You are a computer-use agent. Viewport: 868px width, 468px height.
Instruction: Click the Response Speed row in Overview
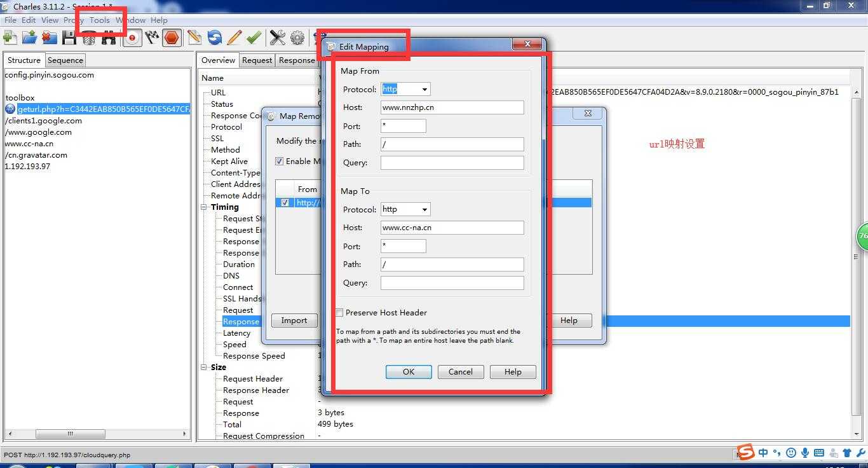254,356
